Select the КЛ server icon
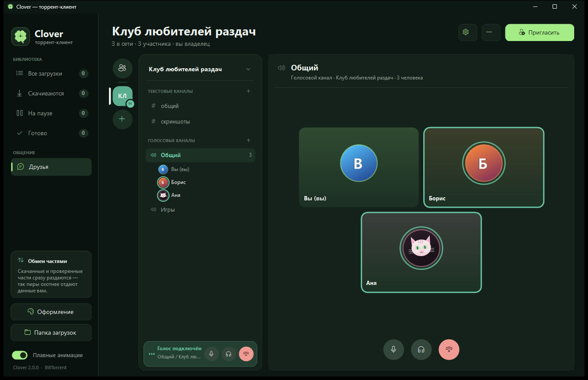 click(122, 96)
